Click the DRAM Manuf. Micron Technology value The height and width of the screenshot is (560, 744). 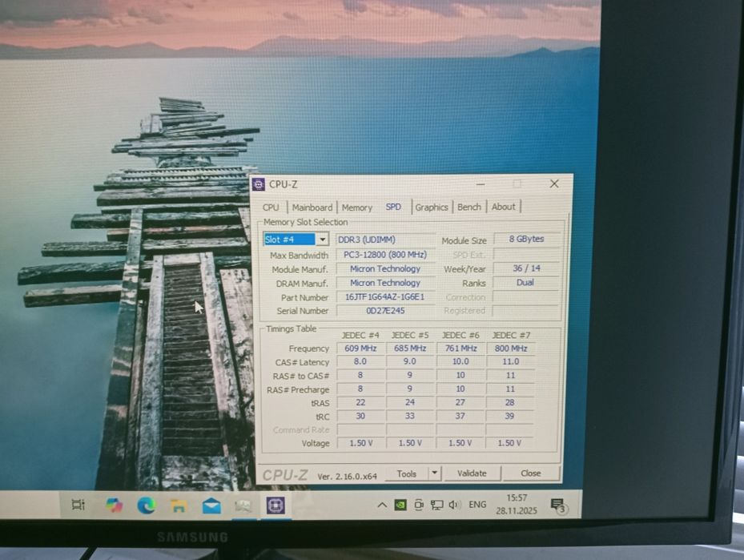click(x=385, y=282)
